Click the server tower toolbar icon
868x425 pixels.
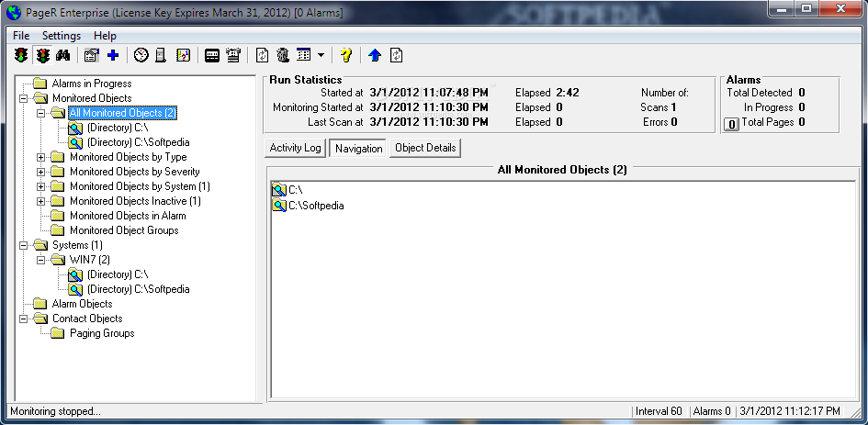(161, 55)
